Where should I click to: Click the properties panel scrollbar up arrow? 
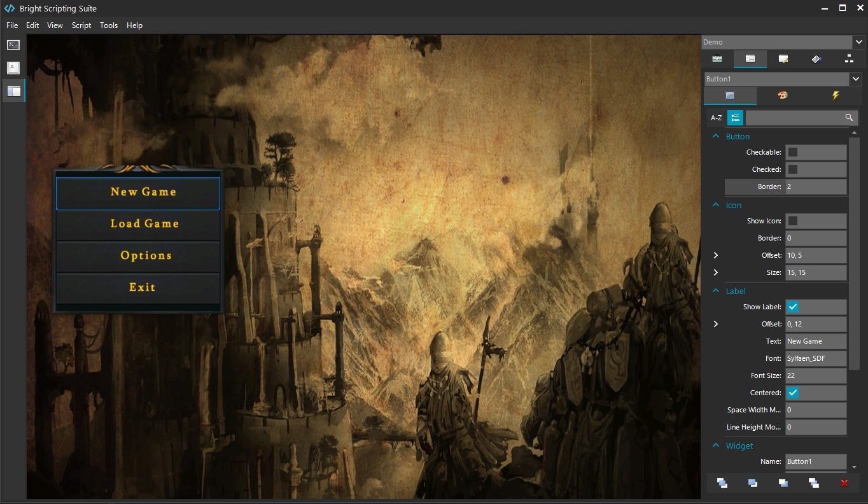tap(855, 132)
